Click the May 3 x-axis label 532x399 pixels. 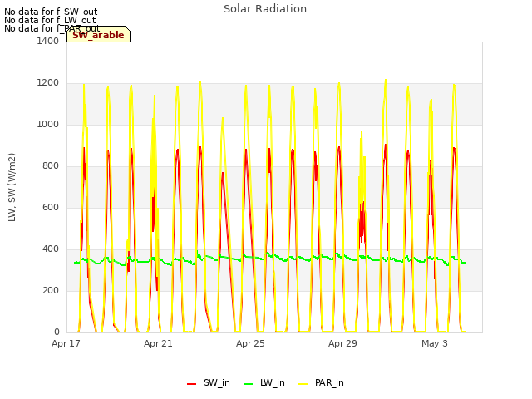[x=435, y=343]
